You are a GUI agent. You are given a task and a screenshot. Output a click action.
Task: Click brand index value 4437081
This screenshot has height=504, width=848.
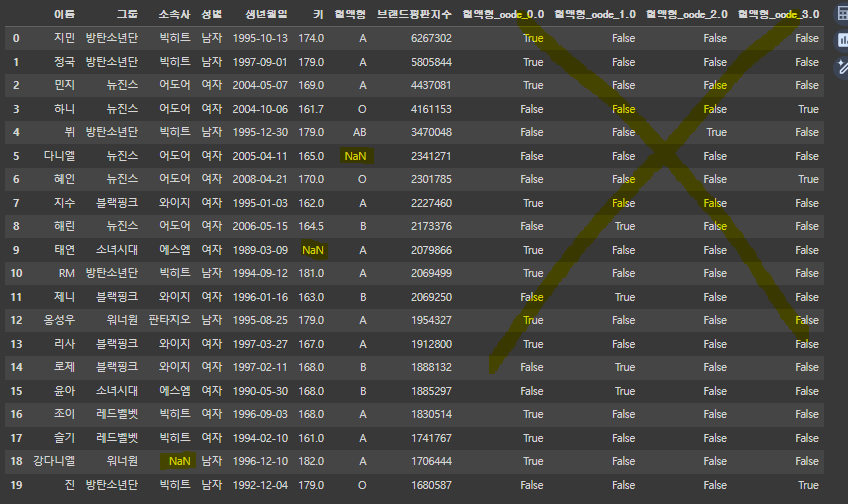tap(431, 85)
